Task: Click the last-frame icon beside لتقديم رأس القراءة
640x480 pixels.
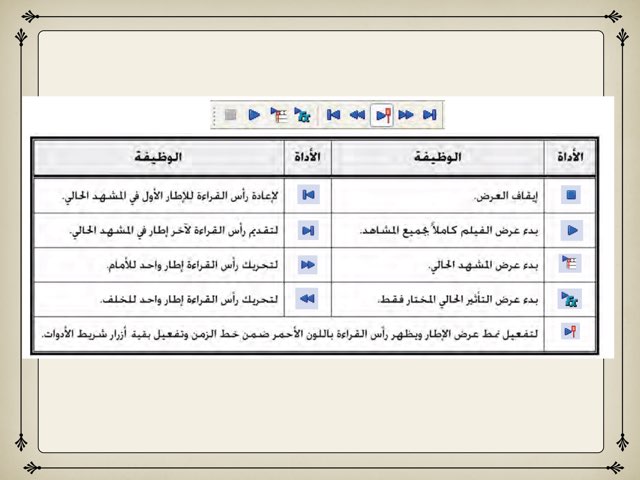Action: tap(308, 231)
